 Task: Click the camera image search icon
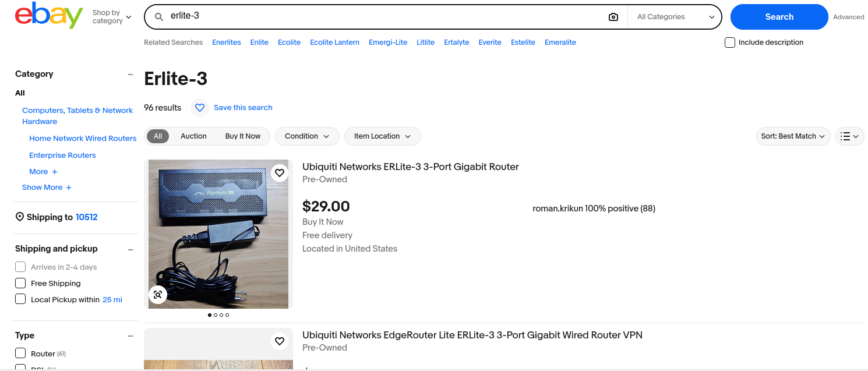click(613, 17)
